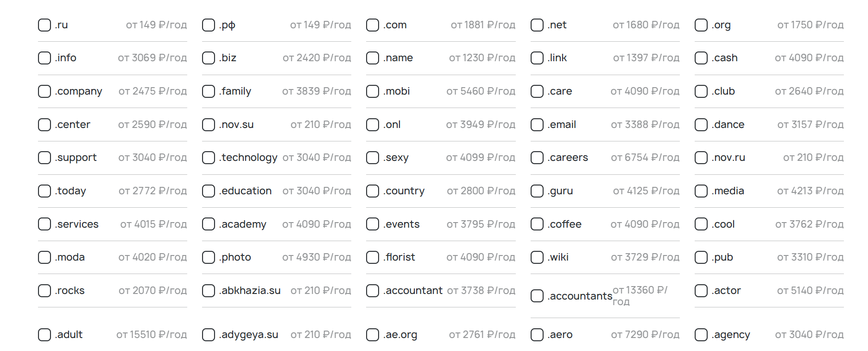Select the .com domain zone checkbox

click(x=373, y=25)
